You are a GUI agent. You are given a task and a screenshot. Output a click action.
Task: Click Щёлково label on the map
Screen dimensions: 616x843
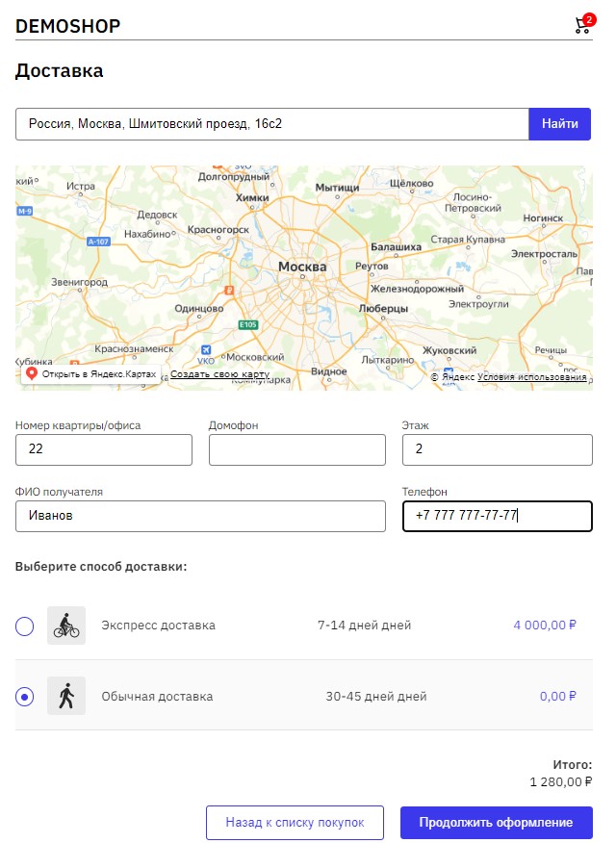point(411,184)
